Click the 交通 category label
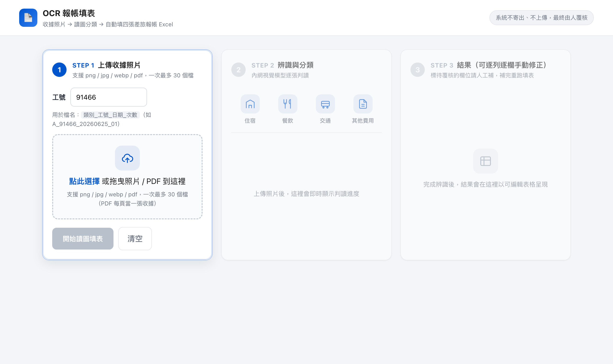Screen dimensions: 613x364 (325, 121)
